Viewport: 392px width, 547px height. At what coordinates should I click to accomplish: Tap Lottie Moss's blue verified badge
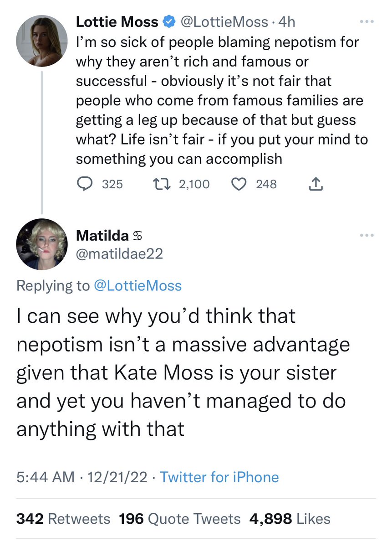point(168,21)
